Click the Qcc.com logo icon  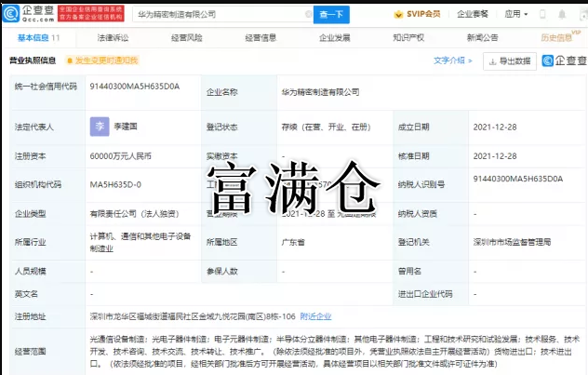click(x=10, y=14)
